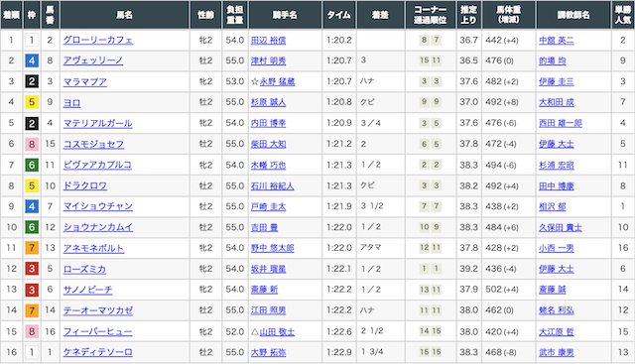Viewport: 635px width, 364px height.
Task: Open trainer page 杉浦 宏昭
Action: [556, 165]
